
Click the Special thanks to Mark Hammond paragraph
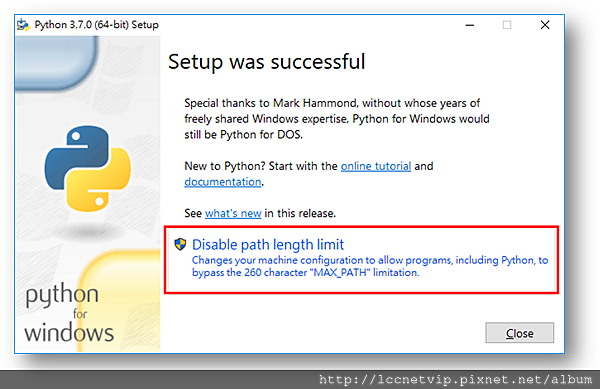click(x=337, y=119)
